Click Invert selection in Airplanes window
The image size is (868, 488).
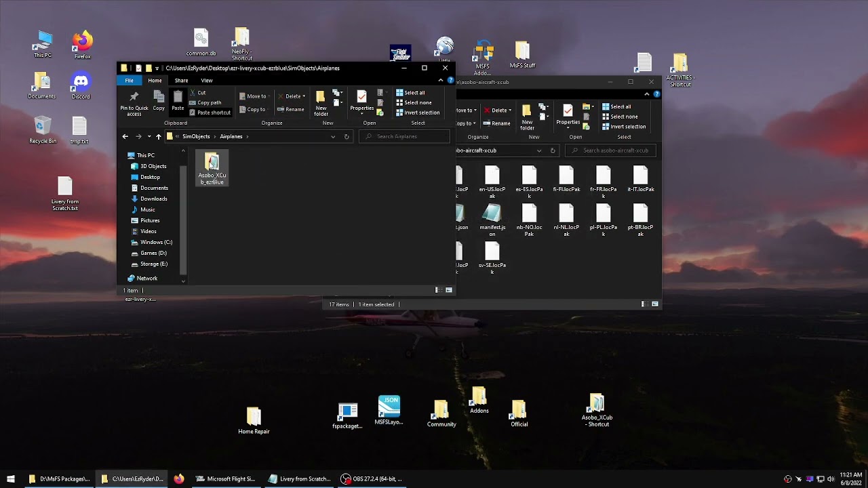[418, 113]
